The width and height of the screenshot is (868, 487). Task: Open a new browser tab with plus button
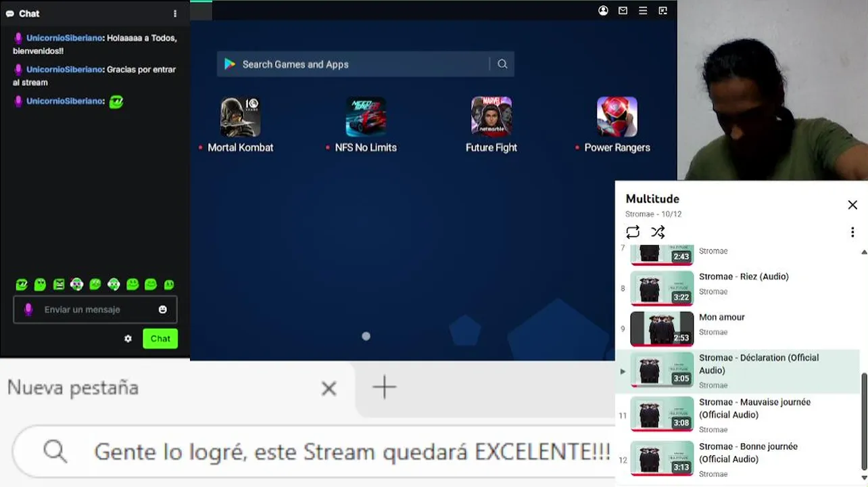pyautogui.click(x=384, y=388)
